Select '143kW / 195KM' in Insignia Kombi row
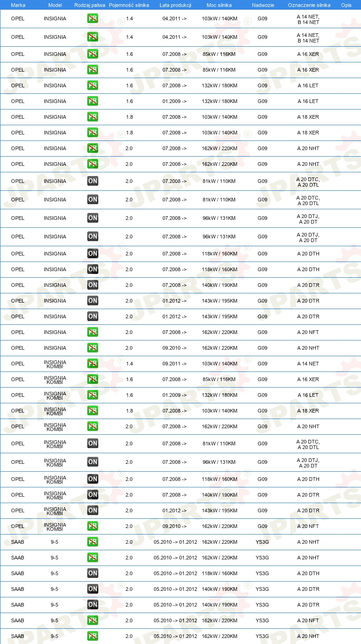This screenshot has width=361, height=644. pos(220,510)
